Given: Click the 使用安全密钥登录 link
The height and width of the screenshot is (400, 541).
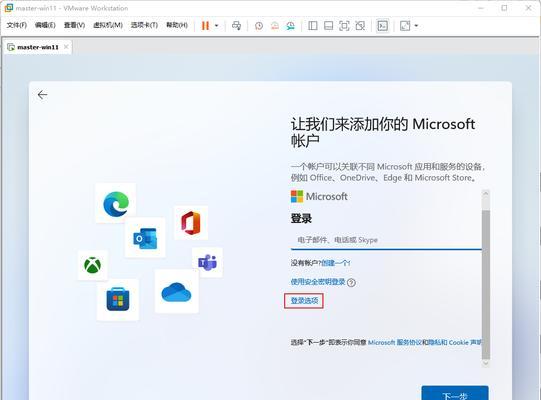Looking at the screenshot, I should click(318, 282).
